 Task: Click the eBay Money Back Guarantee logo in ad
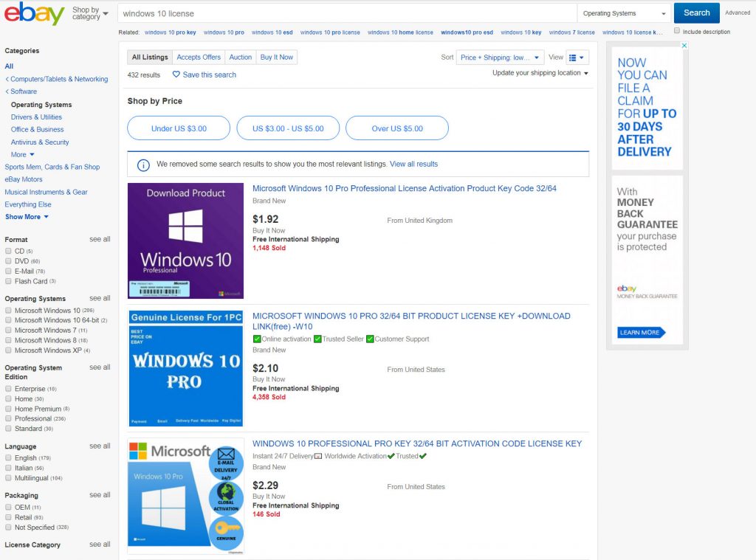point(647,292)
